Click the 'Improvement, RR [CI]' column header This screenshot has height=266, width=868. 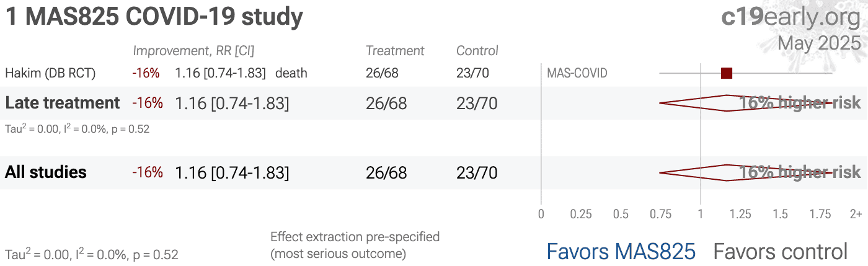coord(193,51)
